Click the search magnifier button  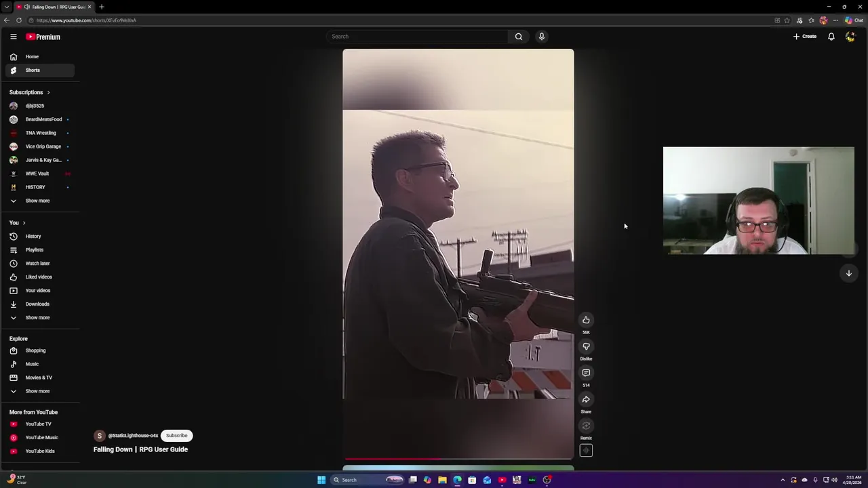(x=519, y=37)
